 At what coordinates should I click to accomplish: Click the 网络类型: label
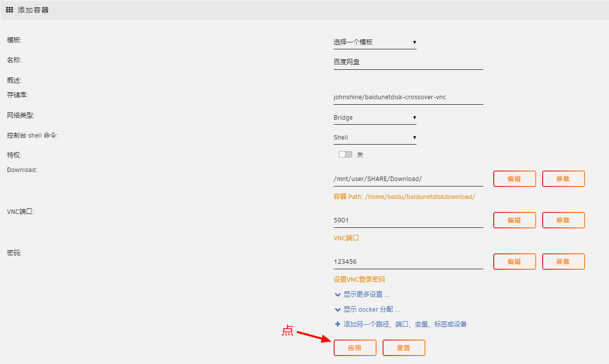pyautogui.click(x=21, y=115)
